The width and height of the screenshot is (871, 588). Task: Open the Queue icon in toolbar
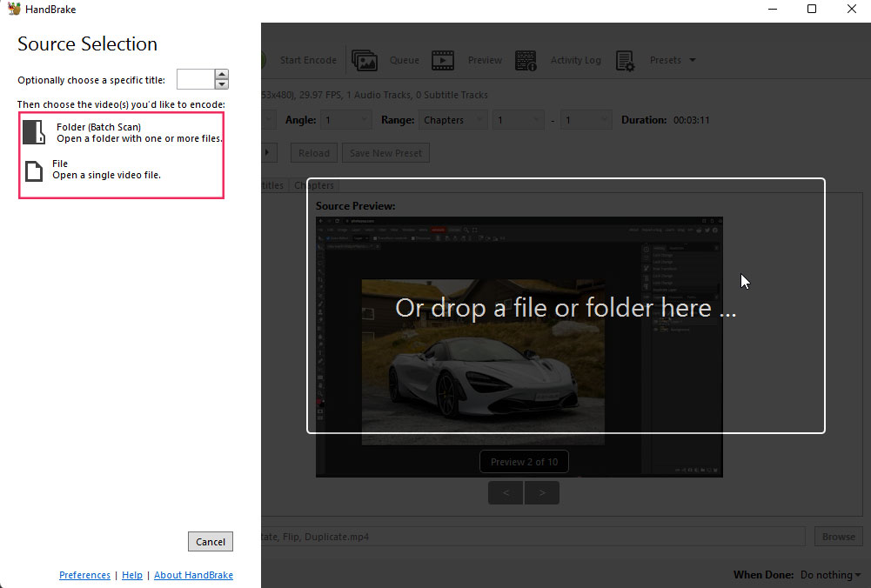[364, 60]
